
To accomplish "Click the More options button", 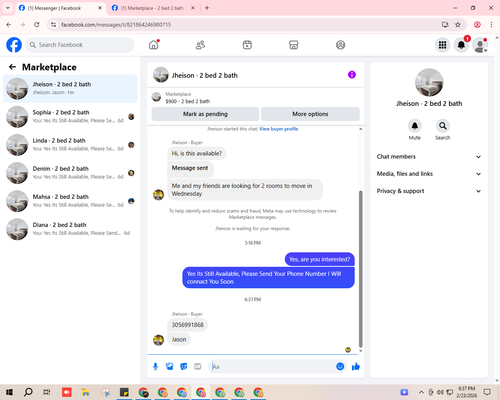I will tap(310, 114).
